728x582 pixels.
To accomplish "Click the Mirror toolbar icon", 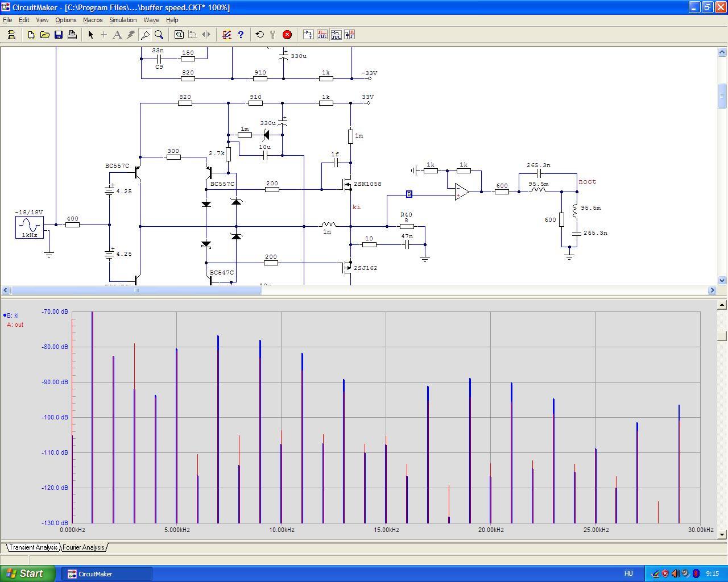I will pos(206,35).
